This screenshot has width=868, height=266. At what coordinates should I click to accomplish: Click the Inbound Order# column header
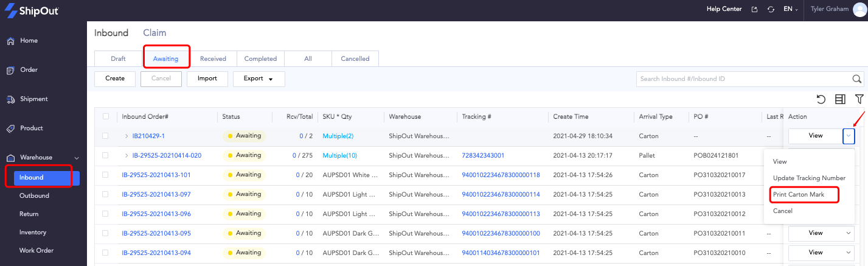coord(145,117)
